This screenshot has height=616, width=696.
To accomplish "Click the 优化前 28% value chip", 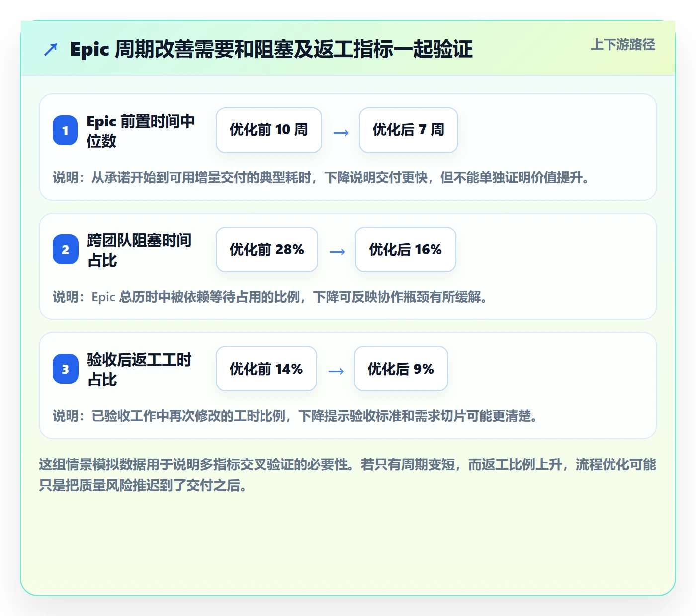I will coord(267,249).
